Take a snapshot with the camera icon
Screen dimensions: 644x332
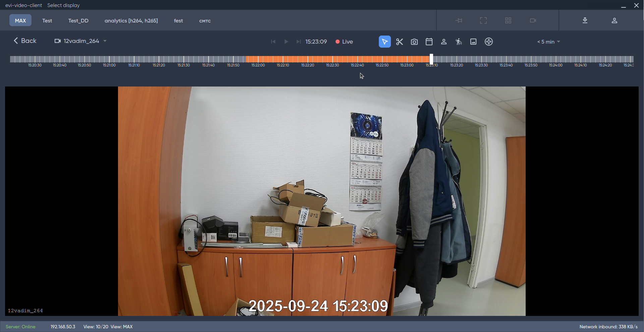pos(414,42)
